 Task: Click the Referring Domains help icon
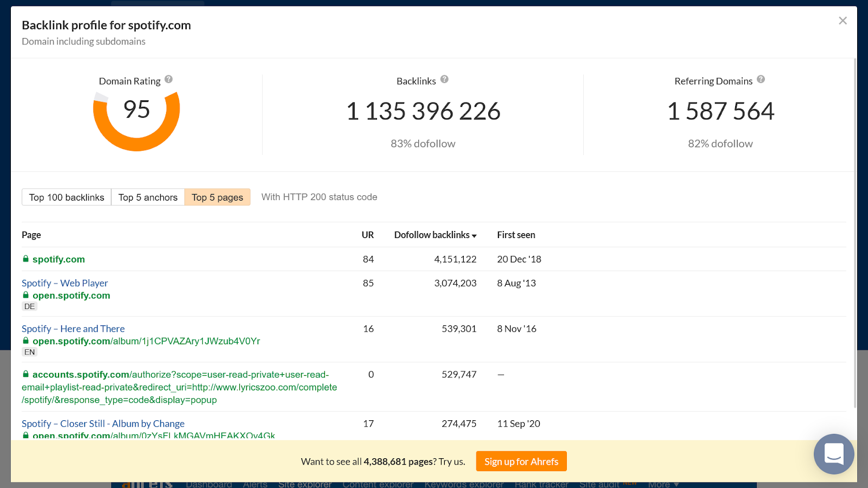(761, 79)
